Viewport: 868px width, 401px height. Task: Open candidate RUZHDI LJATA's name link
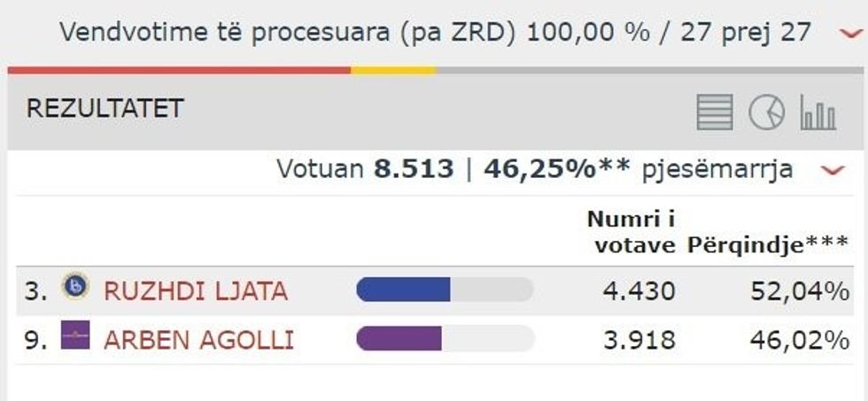point(196,290)
